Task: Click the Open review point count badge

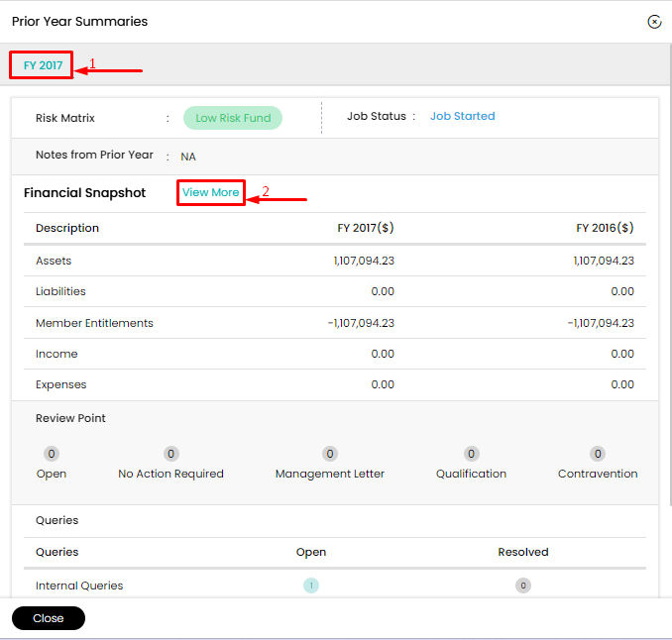Action: click(52, 454)
